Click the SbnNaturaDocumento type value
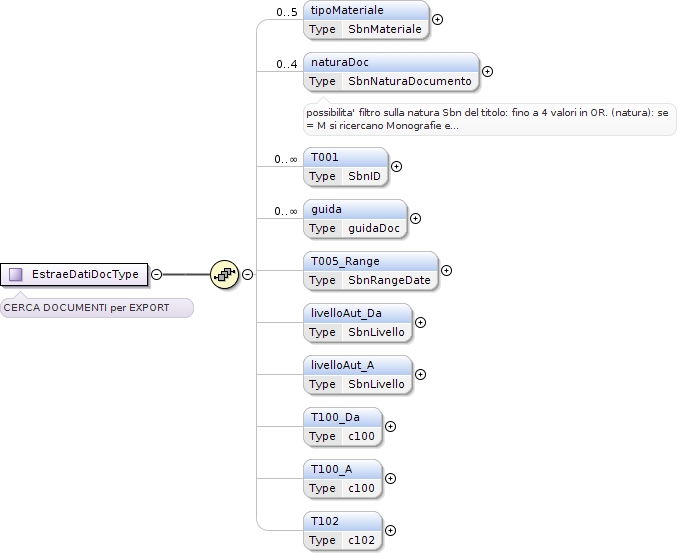Screen dimensions: 684x555 pyautogui.click(x=410, y=81)
